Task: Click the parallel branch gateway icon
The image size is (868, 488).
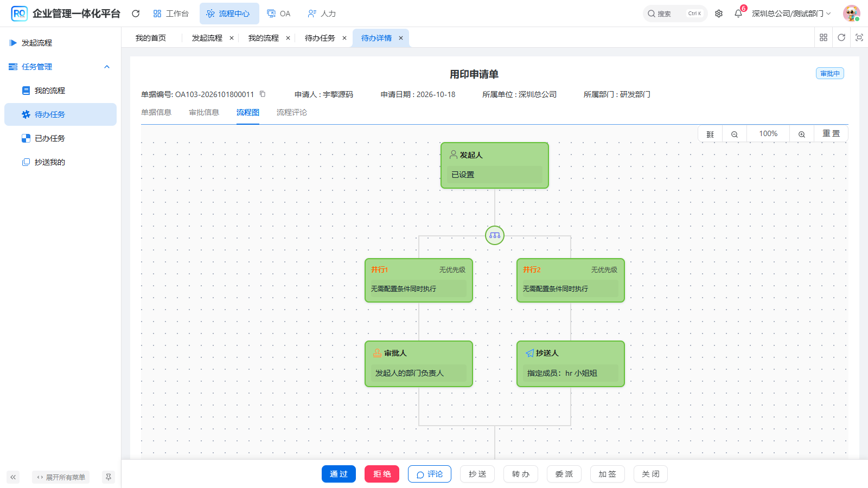Action: pos(495,235)
